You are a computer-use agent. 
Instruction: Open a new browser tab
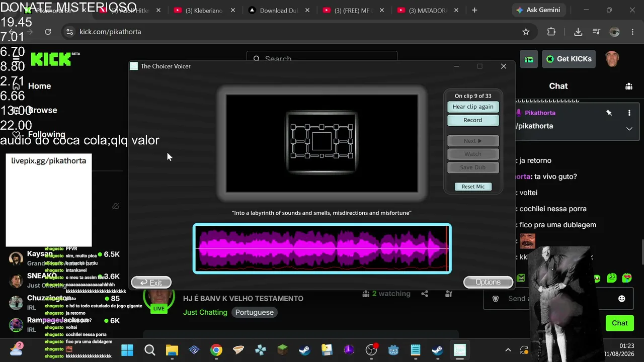(x=474, y=10)
